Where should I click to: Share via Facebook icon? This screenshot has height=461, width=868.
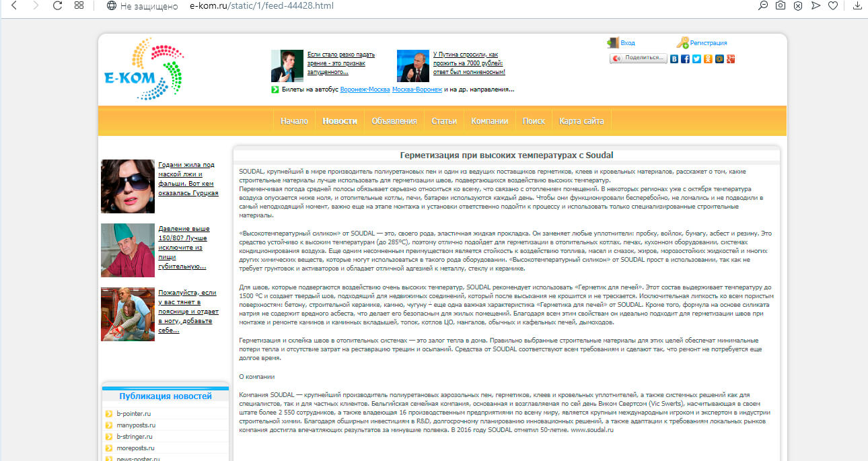tap(686, 59)
